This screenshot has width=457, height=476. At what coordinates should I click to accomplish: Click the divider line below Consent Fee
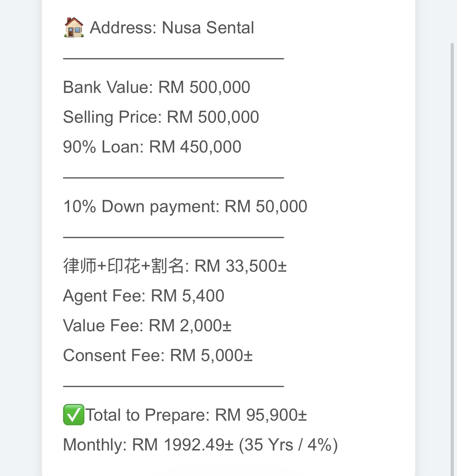[x=173, y=386]
